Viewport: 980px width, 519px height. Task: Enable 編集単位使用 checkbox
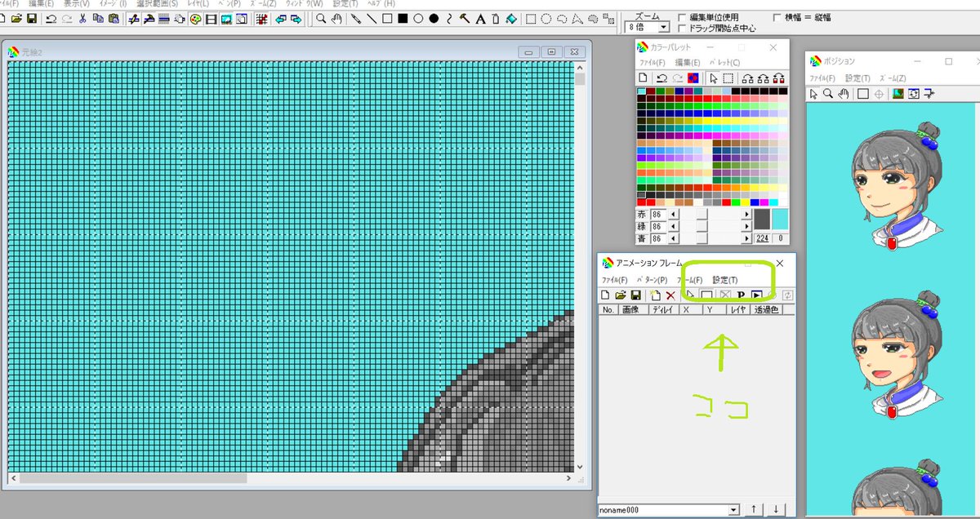pos(682,16)
